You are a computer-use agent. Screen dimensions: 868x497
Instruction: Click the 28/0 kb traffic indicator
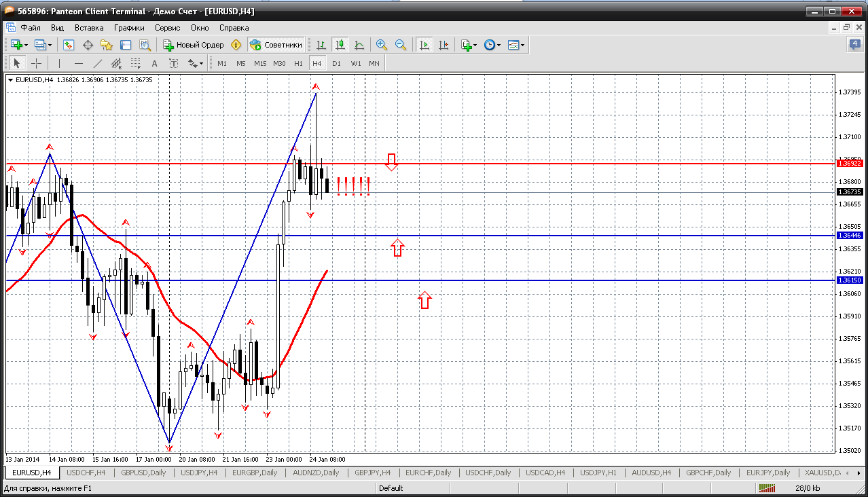pyautogui.click(x=808, y=487)
